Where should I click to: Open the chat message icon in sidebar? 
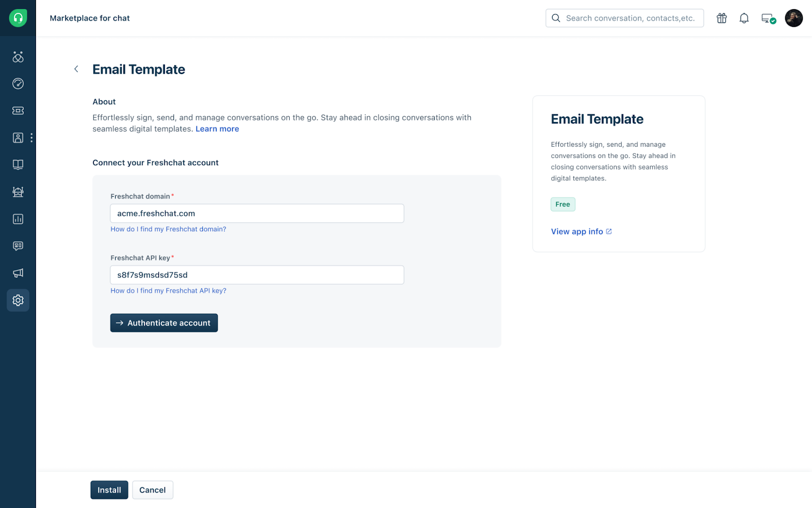pos(18,246)
